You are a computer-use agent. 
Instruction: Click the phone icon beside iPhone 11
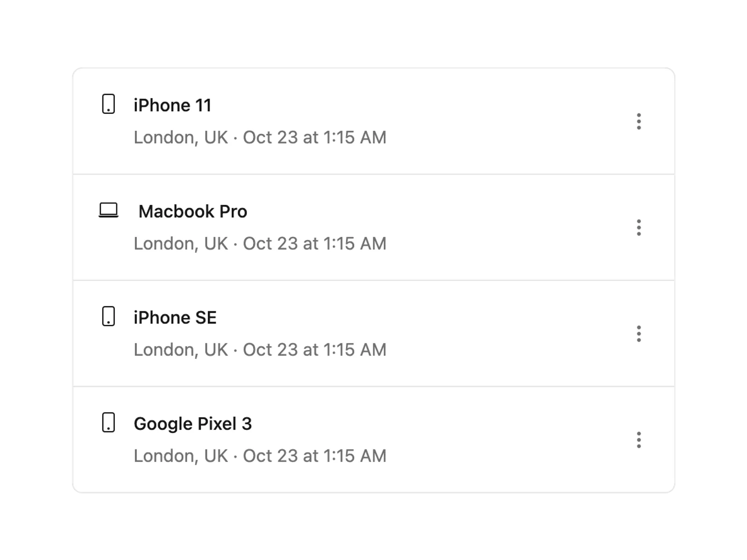[108, 104]
